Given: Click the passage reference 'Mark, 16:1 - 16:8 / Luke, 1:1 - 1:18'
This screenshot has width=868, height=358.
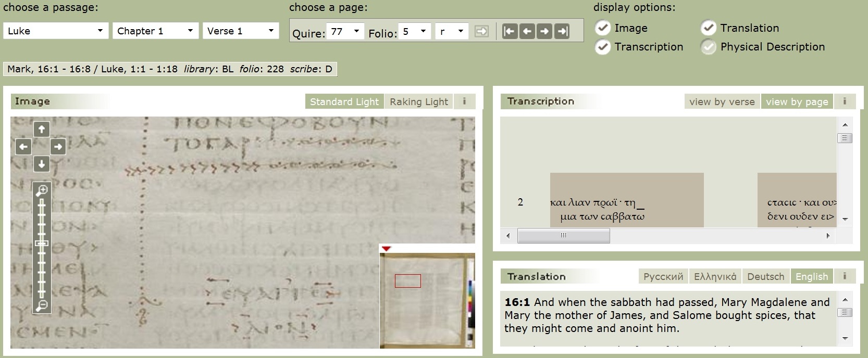Looking at the screenshot, I should coord(92,69).
